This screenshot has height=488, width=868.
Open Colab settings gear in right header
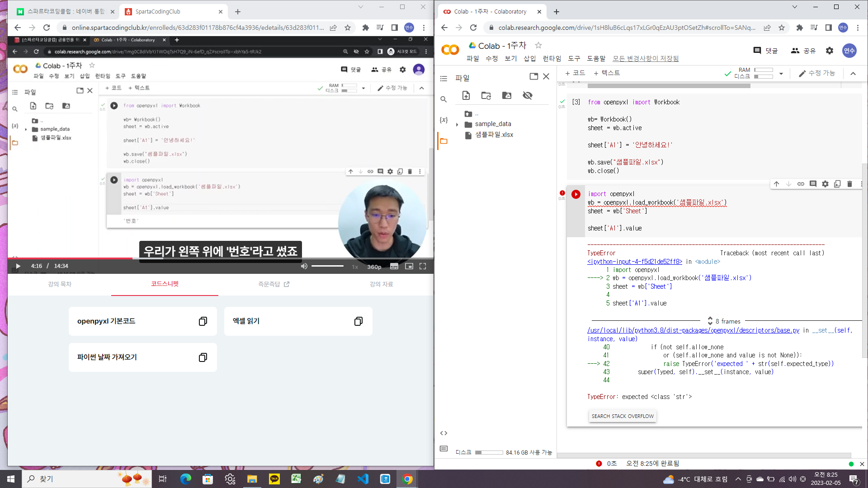pos(829,51)
